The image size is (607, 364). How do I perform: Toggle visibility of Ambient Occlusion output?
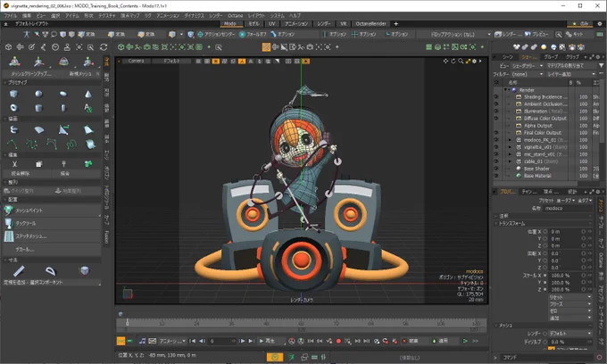tap(496, 104)
